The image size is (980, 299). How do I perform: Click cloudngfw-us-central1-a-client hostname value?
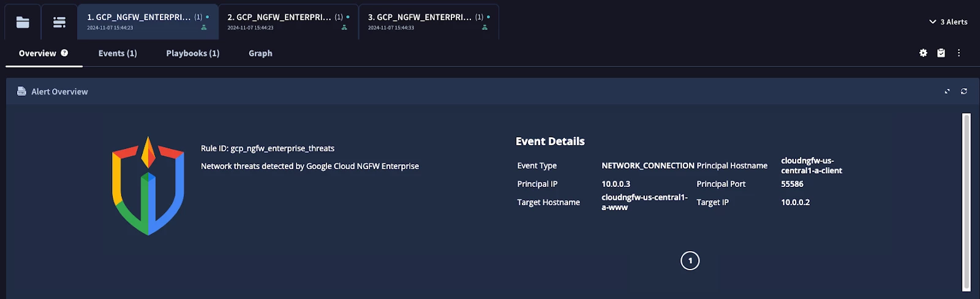click(x=812, y=165)
